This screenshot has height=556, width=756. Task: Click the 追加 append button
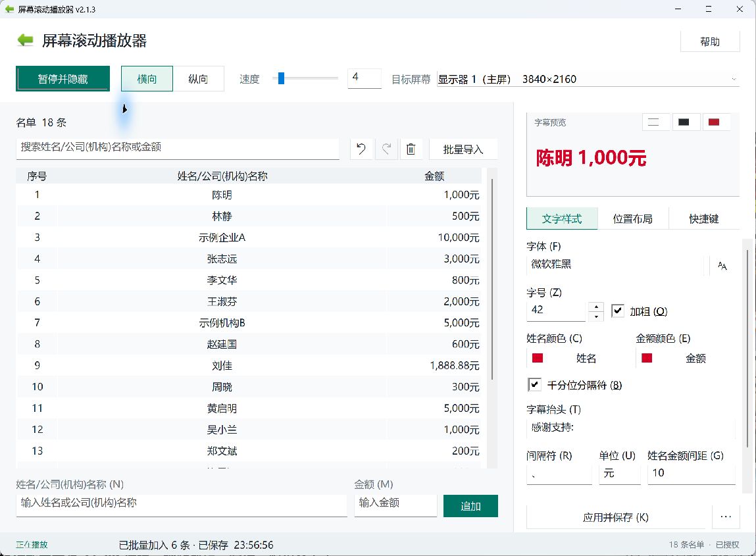pyautogui.click(x=470, y=506)
